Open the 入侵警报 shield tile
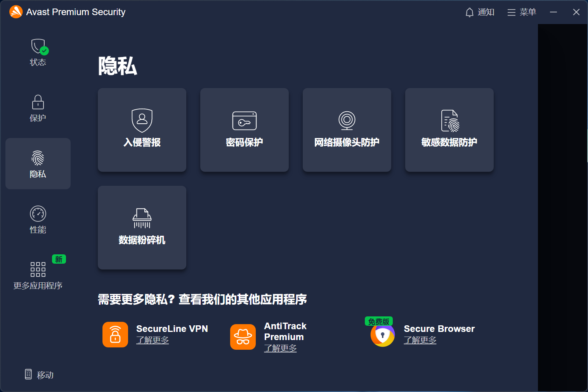Screen dimensions: 588x392 coord(142,130)
